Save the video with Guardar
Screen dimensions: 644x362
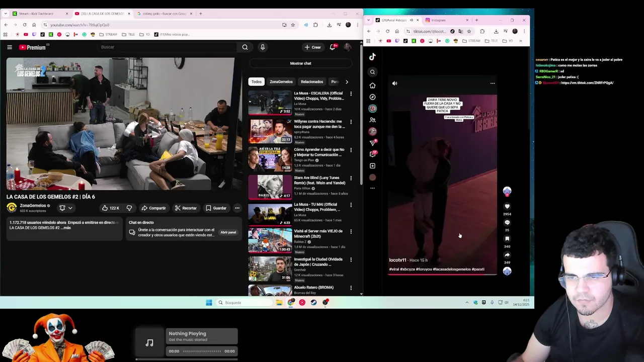pyautogui.click(x=216, y=208)
